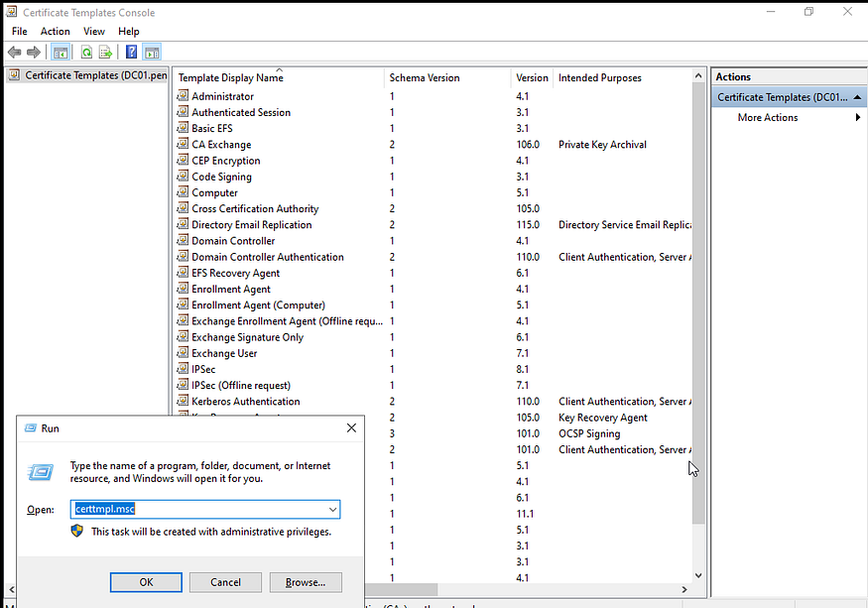
Task: Open the View menu
Action: click(x=94, y=31)
